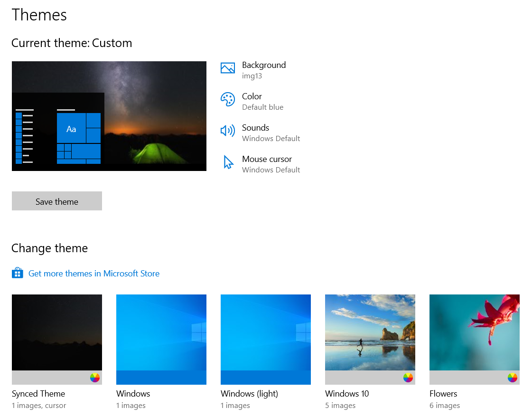Apply the Windows dark theme thumbnail
This screenshot has height=417, width=532.
tap(161, 340)
